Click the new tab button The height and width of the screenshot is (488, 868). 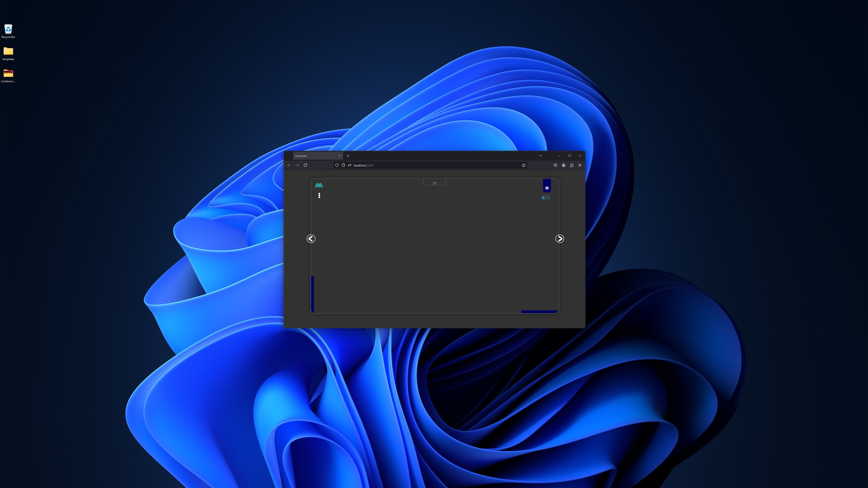pos(348,155)
